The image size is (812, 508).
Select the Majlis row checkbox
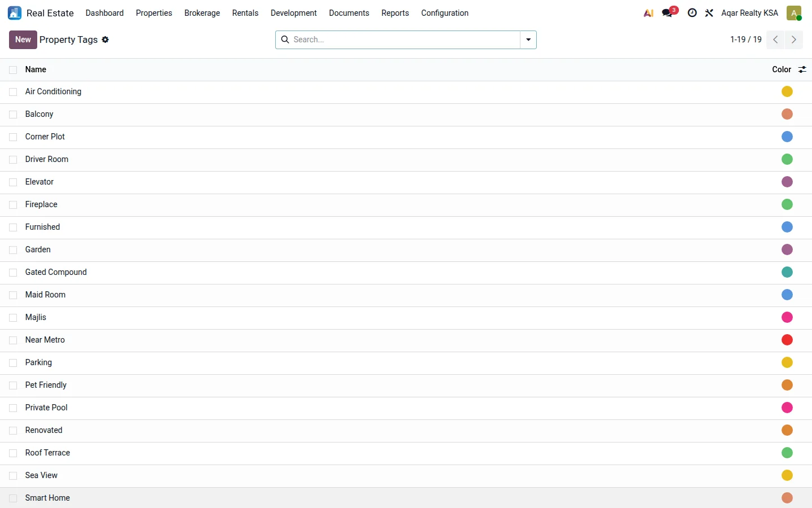(x=13, y=318)
